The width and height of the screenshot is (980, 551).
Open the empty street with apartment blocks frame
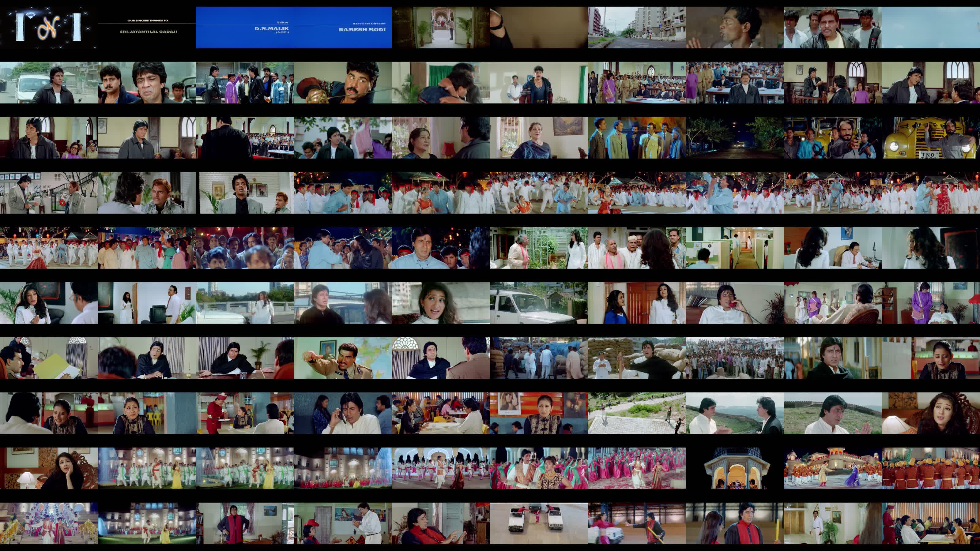pyautogui.click(x=637, y=27)
